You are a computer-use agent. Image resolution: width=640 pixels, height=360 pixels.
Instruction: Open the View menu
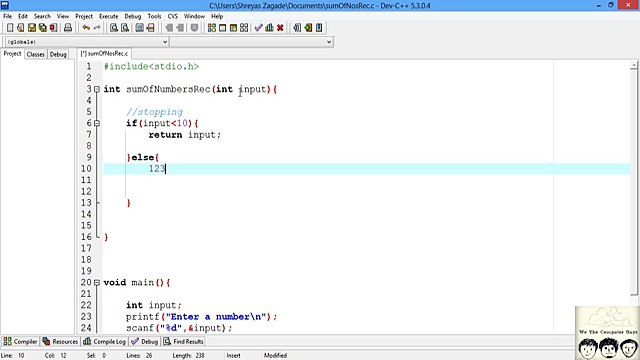[62, 16]
